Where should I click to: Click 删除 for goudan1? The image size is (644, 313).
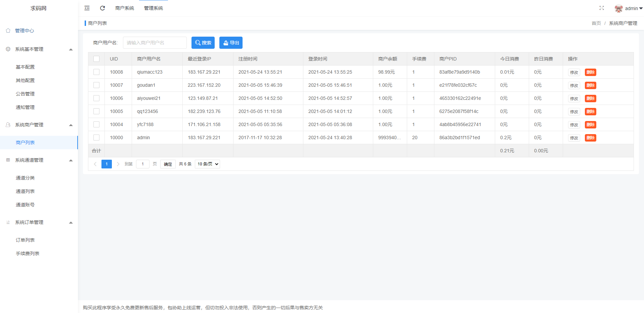point(591,85)
